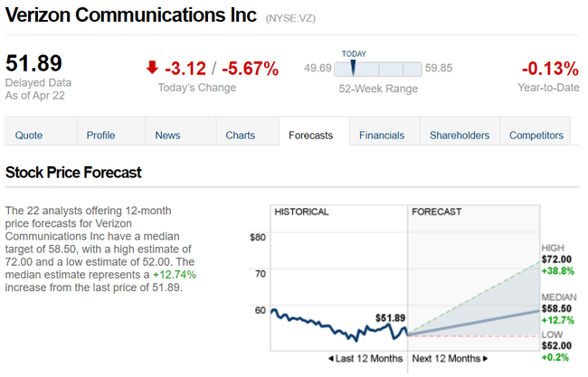View the Financials tab
The image size is (588, 377).
382,136
